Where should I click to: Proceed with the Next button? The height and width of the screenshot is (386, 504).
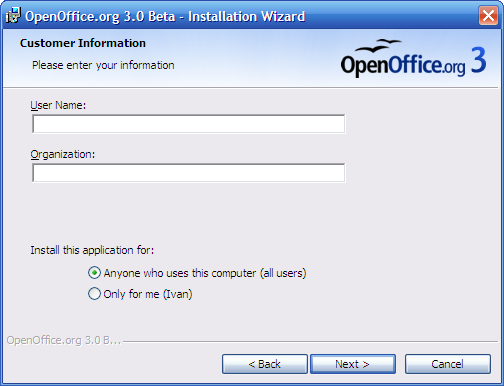353,364
